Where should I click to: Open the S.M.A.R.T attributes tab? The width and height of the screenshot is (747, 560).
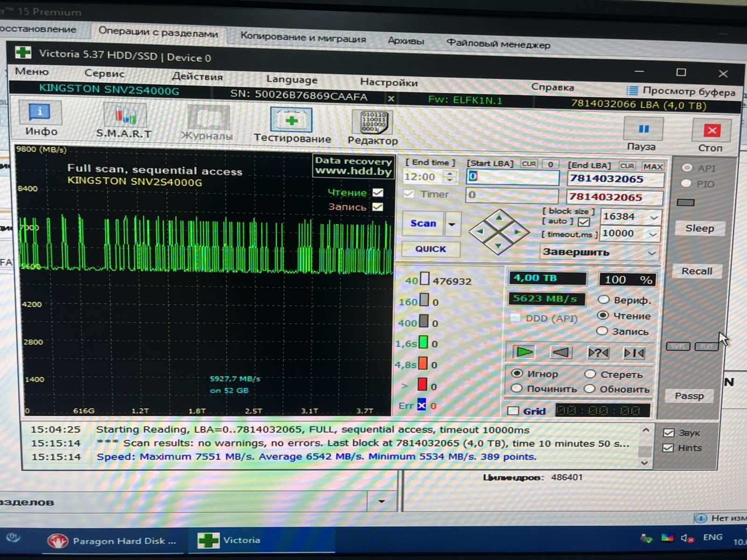(x=124, y=121)
